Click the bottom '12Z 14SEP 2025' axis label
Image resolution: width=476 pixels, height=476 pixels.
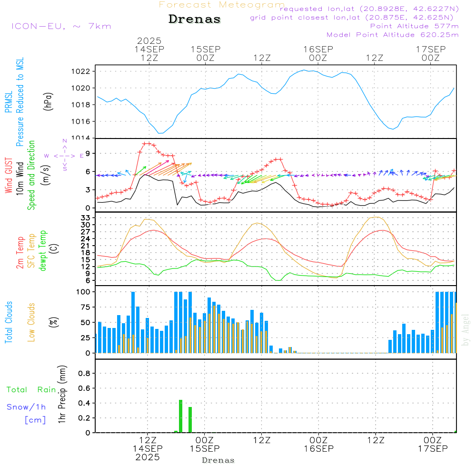(x=148, y=449)
